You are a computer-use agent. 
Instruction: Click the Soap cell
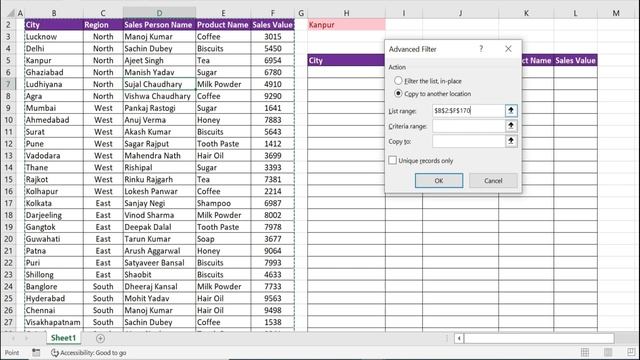[223, 239]
